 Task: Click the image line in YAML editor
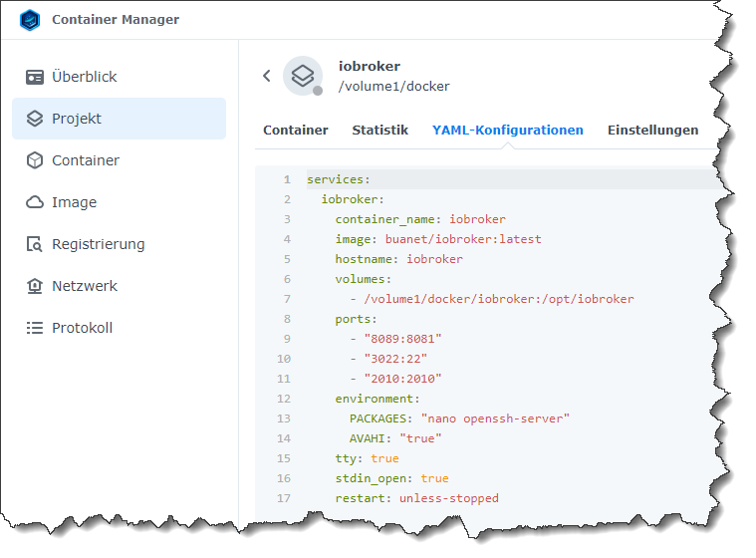[x=438, y=239]
